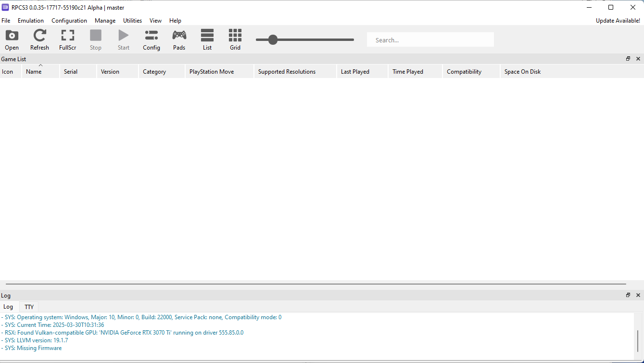Click the RPCS3 app icon in title bar

pyautogui.click(x=6, y=7)
